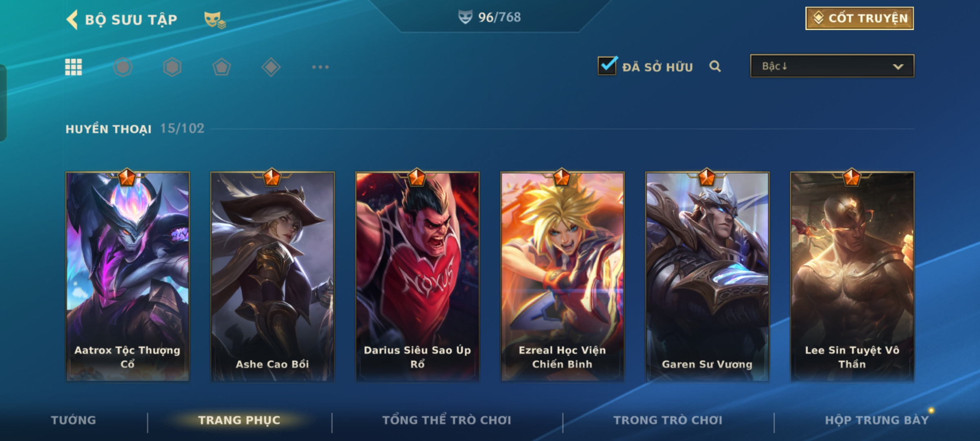Click the Cốt Truyện button

[860, 18]
